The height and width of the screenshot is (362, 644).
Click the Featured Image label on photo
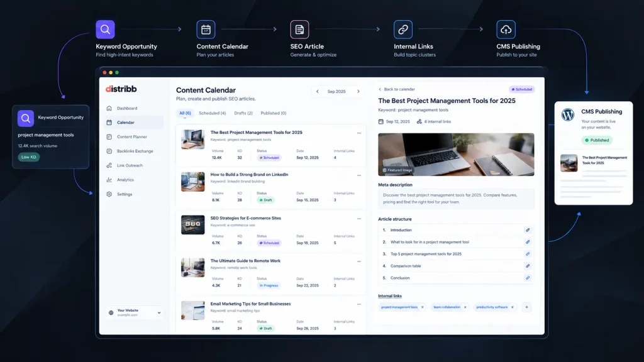pyautogui.click(x=397, y=170)
